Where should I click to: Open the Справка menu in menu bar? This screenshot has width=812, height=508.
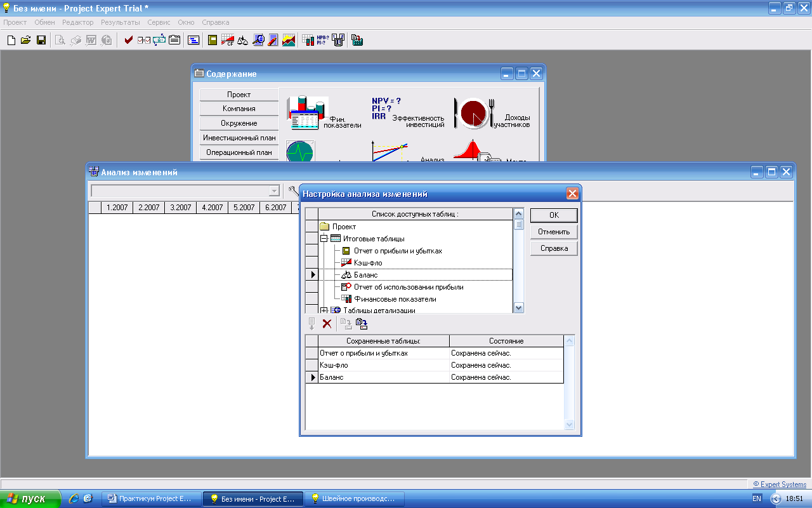pyautogui.click(x=215, y=22)
